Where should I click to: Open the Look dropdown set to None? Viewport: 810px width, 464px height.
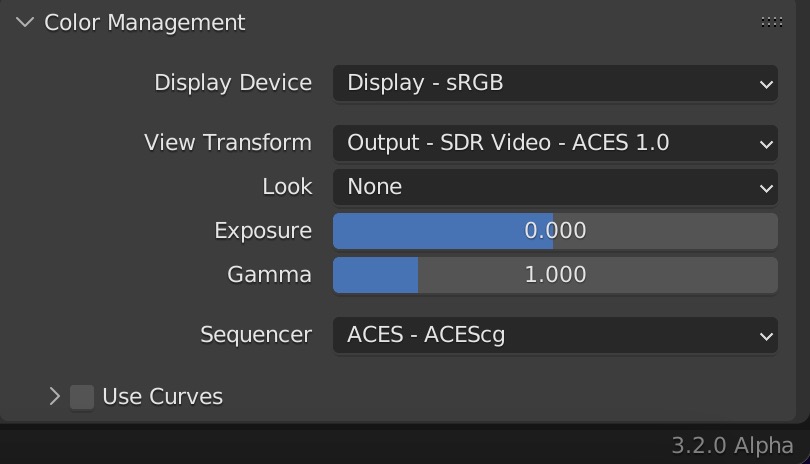tap(555, 187)
